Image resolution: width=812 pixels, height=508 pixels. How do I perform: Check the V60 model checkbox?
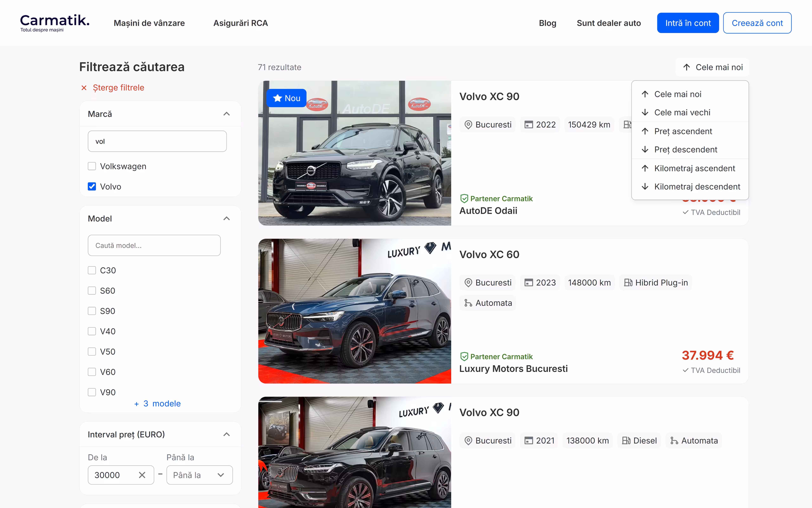pyautogui.click(x=92, y=372)
